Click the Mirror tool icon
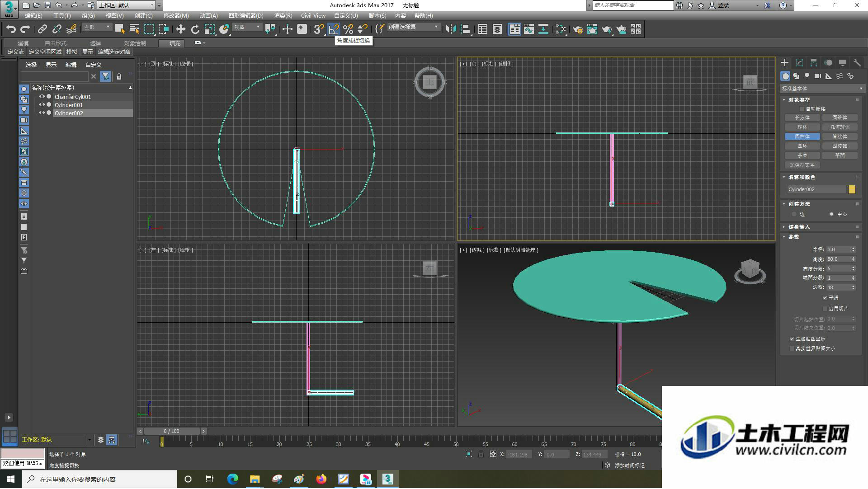The height and width of the screenshot is (489, 868). pos(451,29)
